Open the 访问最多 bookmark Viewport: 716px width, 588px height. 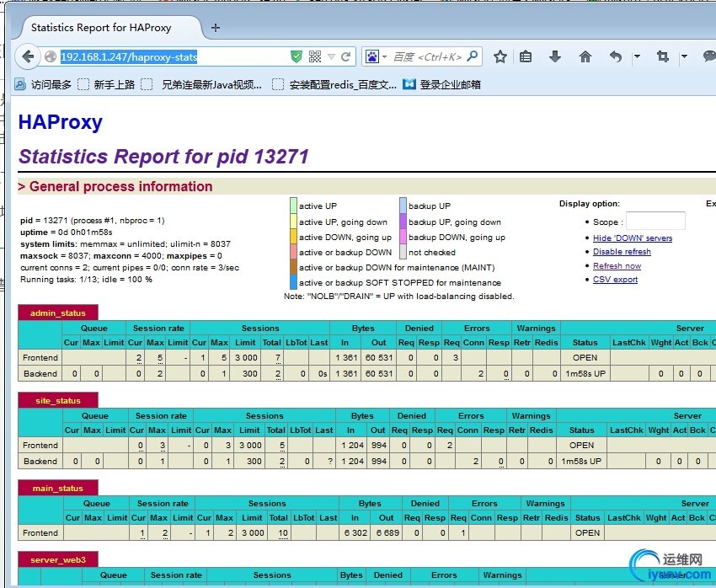[43, 84]
